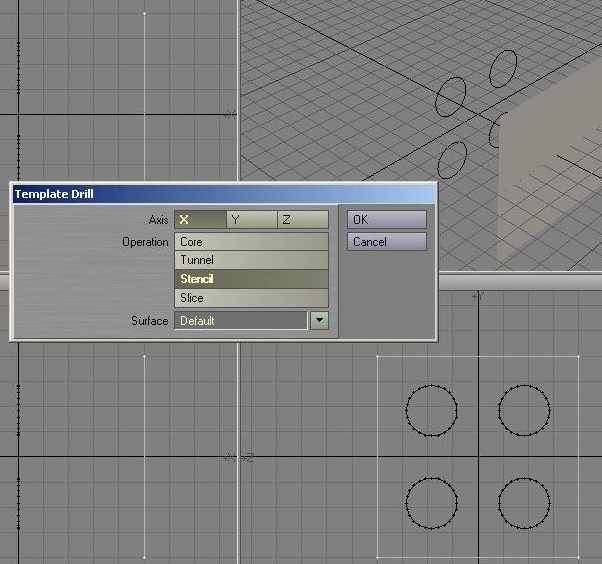Click the Surface field showing Default
Viewport: 602px width, 564px height.
(x=241, y=321)
